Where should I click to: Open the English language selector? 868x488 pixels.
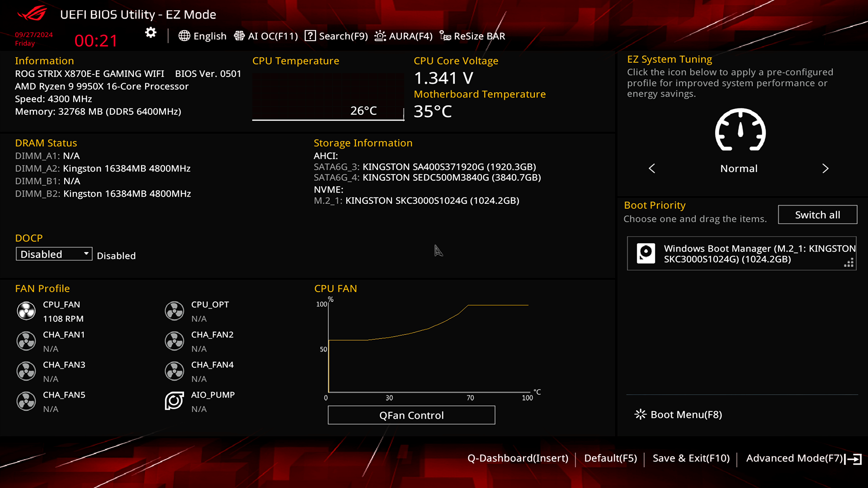[x=203, y=36]
